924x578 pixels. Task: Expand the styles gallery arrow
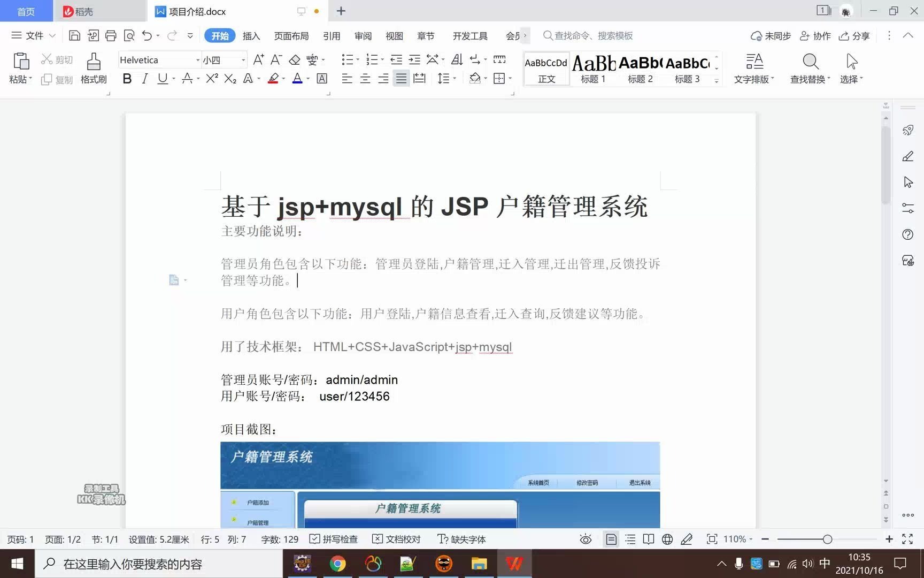coord(717,81)
